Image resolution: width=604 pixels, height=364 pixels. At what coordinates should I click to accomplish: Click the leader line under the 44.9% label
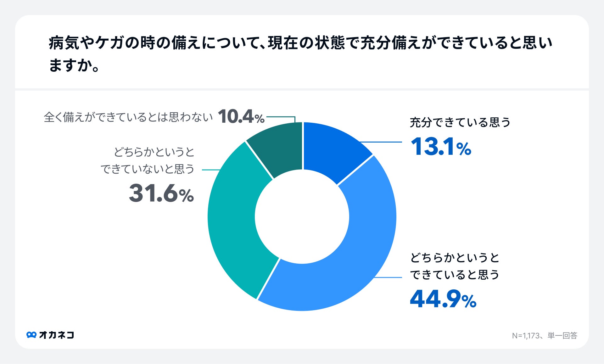[389, 277]
